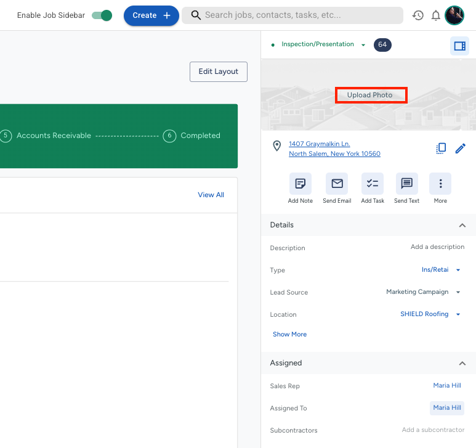Open the Type dropdown showing Ins/Retai
Image resolution: width=476 pixels, height=448 pixels.
point(441,270)
